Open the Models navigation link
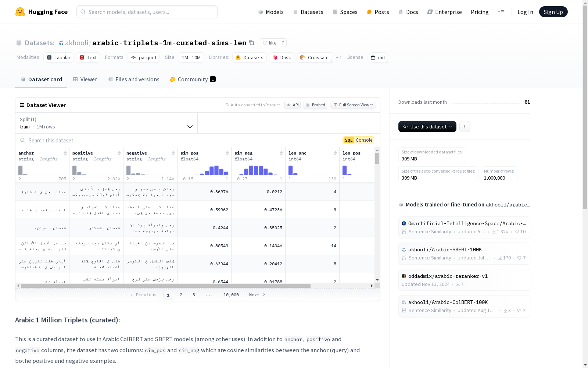Image resolution: width=588 pixels, height=368 pixels. coord(271,12)
